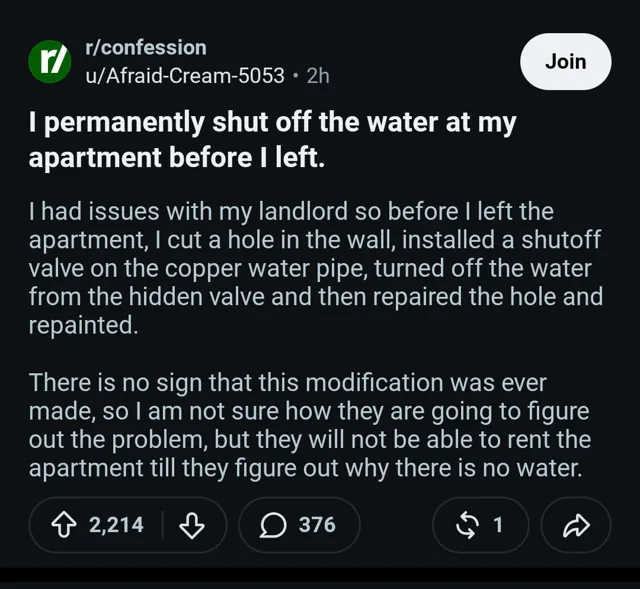The height and width of the screenshot is (589, 640).
Task: Downvote the post with the down arrow
Action: coord(191,525)
